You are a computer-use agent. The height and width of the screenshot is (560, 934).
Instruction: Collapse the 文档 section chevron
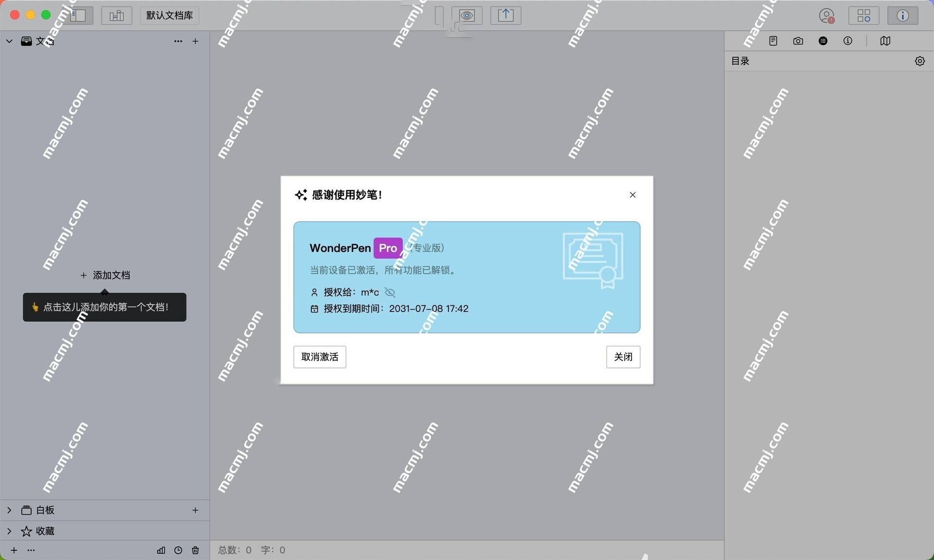(9, 41)
